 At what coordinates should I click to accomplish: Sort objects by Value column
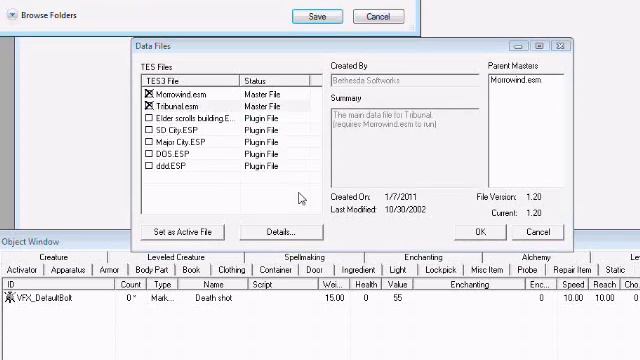tap(398, 284)
